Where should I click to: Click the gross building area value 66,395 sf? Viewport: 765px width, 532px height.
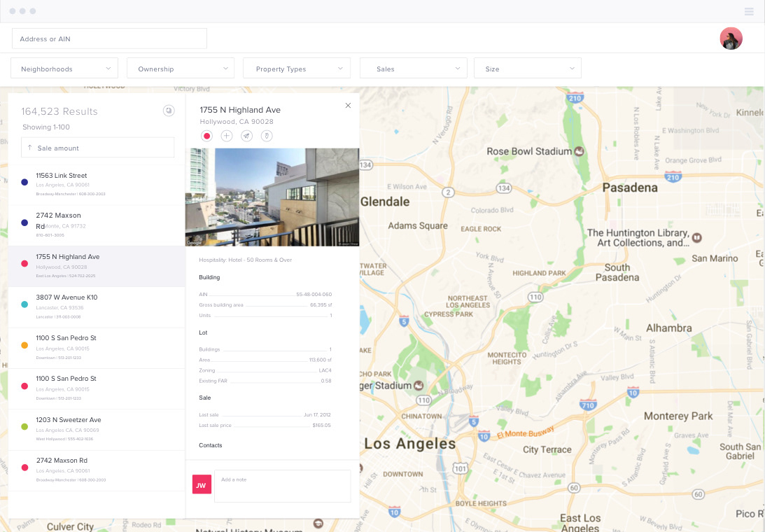click(321, 304)
